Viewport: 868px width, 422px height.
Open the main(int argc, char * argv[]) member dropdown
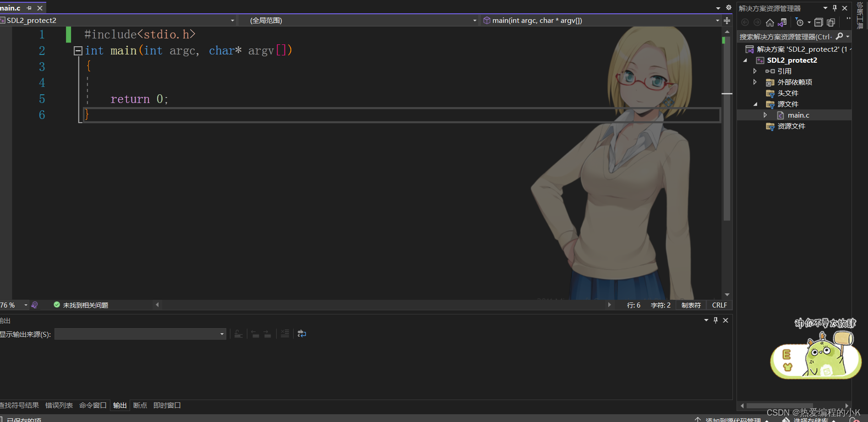point(717,21)
